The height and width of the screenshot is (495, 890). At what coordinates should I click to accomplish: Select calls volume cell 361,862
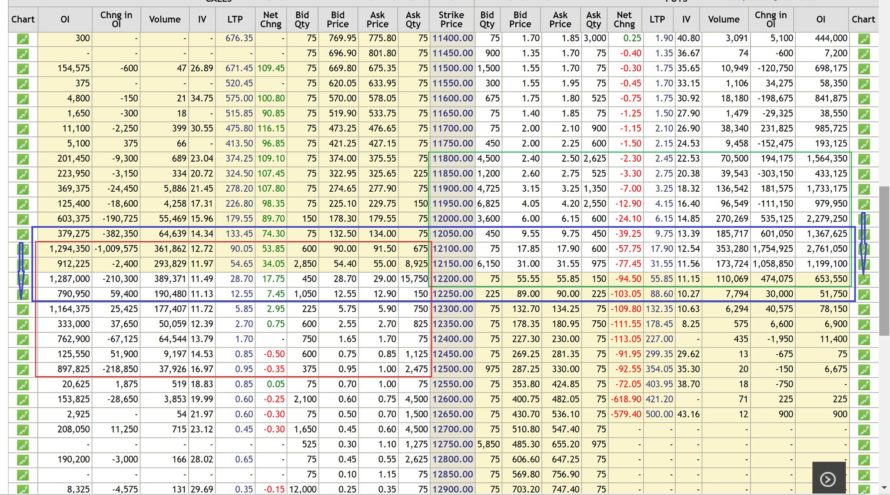[x=167, y=249]
